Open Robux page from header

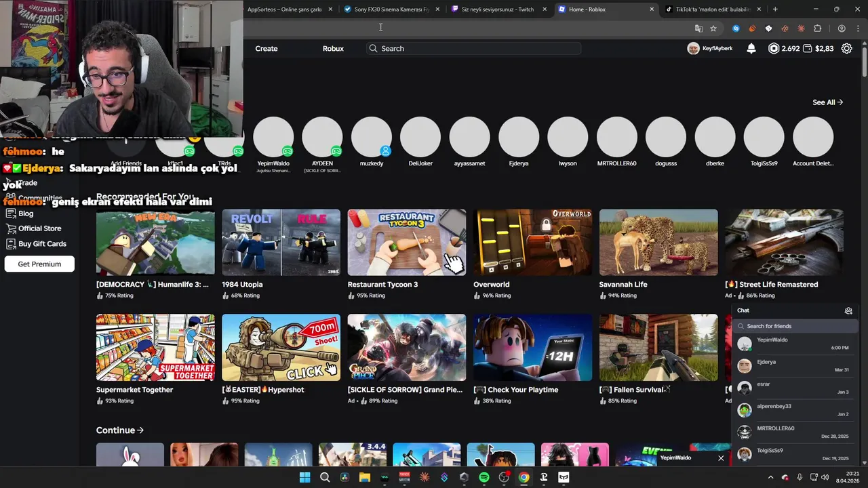tap(333, 48)
